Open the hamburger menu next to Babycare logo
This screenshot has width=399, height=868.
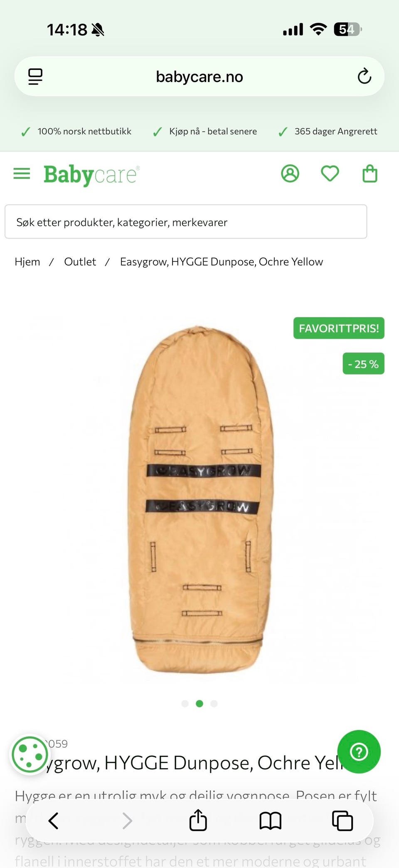[22, 174]
